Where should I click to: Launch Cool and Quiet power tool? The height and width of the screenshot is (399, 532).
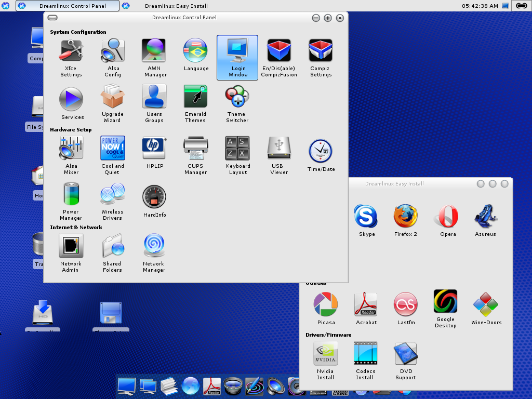tap(113, 155)
